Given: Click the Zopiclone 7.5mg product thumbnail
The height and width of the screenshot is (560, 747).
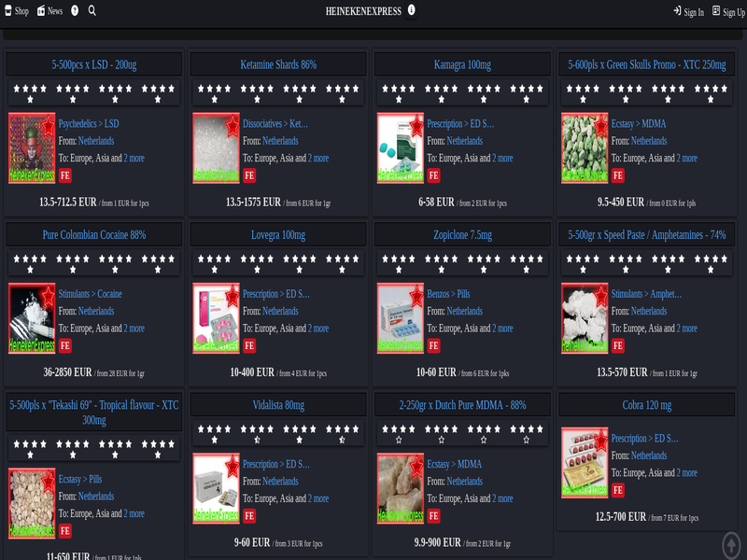Looking at the screenshot, I should tap(401, 318).
